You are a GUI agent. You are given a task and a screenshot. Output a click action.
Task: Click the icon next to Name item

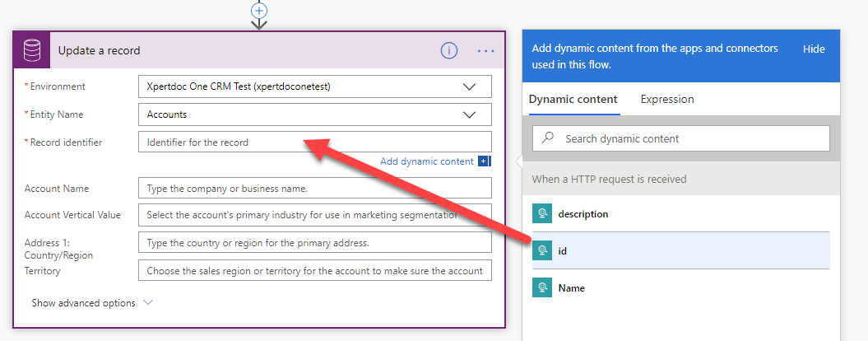click(x=542, y=288)
